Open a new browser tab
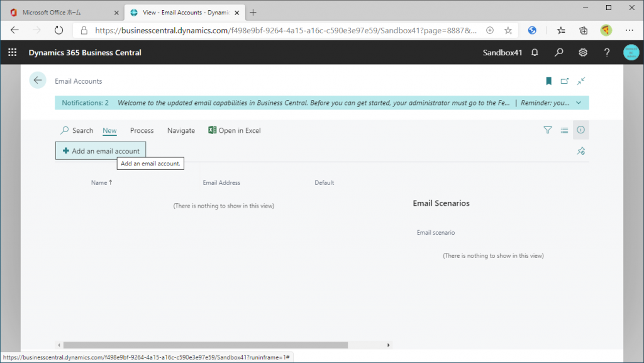The width and height of the screenshot is (644, 363). click(x=253, y=13)
